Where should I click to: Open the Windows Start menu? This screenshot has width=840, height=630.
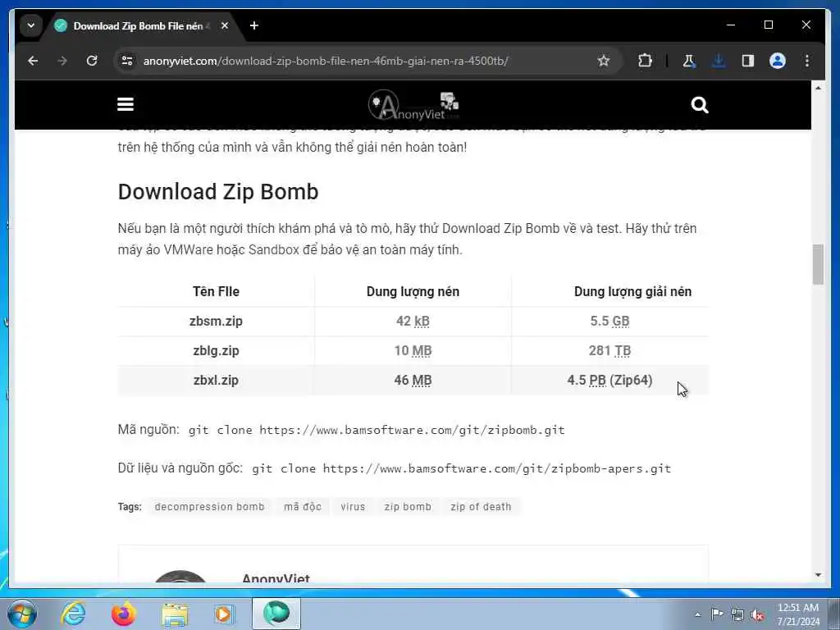[x=22, y=614]
